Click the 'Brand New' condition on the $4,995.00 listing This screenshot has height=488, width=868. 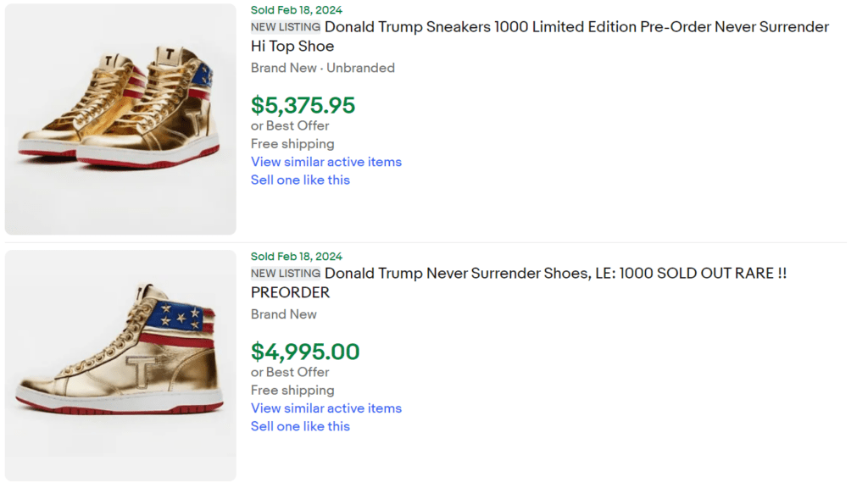click(284, 314)
